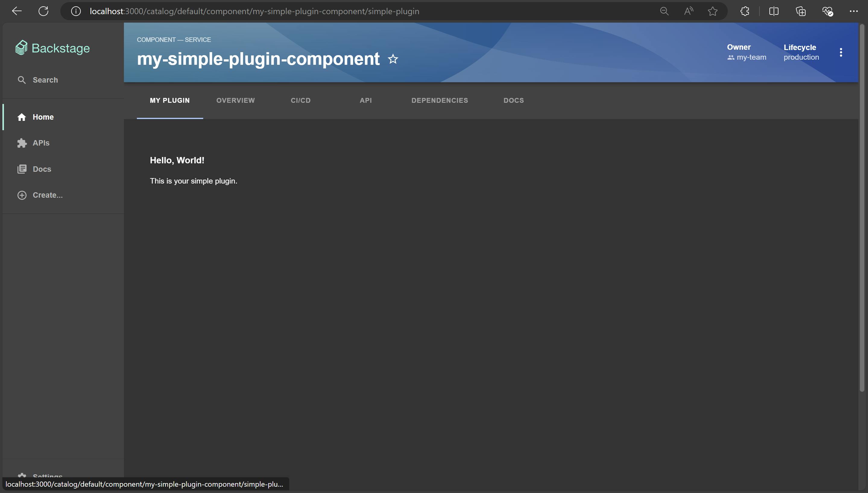Reload the page with refresh icon
The image size is (868, 493).
(x=43, y=11)
